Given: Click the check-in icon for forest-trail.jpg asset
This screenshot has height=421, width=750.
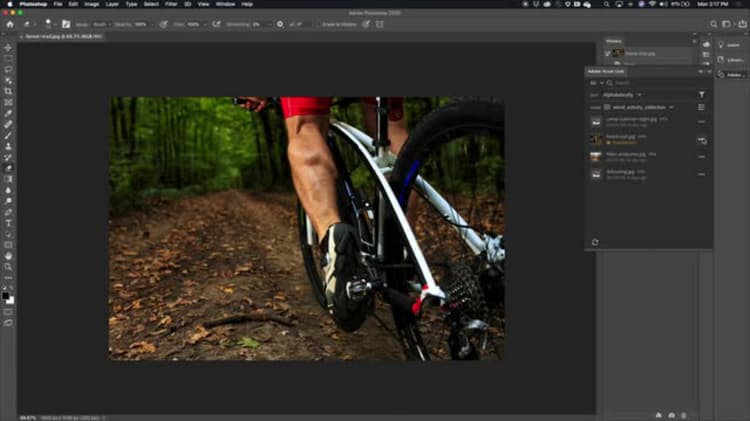Looking at the screenshot, I should pos(702,141).
